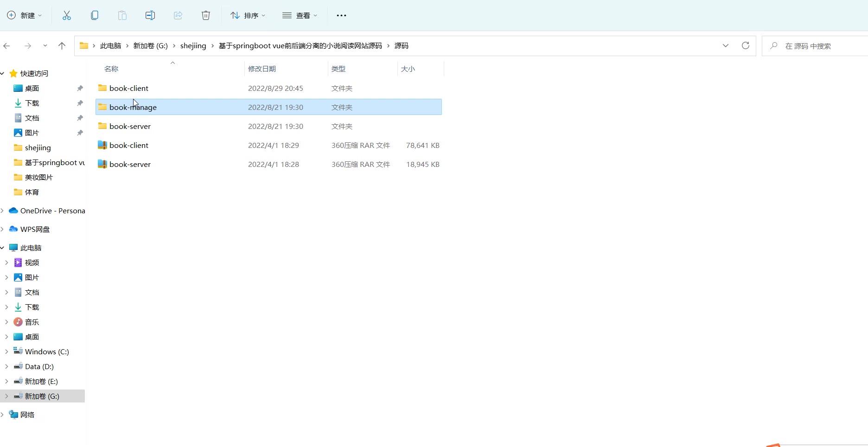Collapse the 快速访问 section

pyautogui.click(x=2, y=73)
